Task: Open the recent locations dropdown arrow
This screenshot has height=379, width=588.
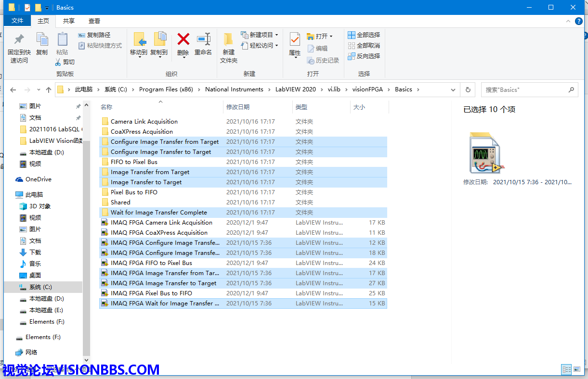Action: pos(38,89)
